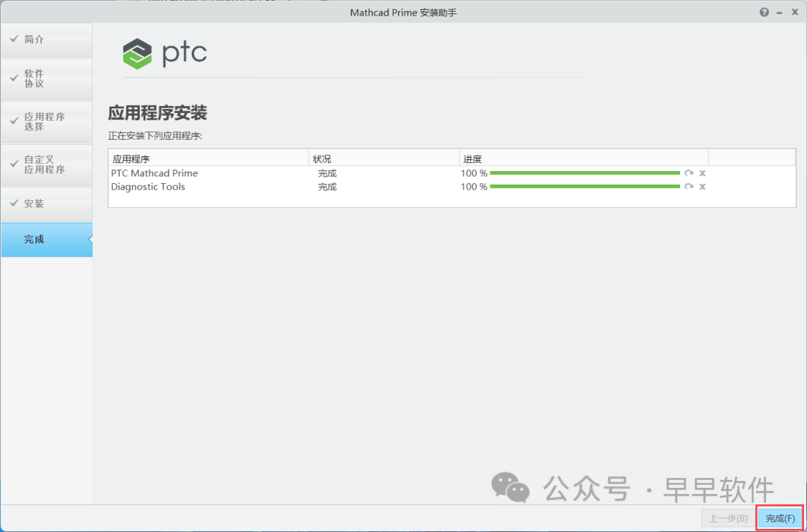Click the 完成(F) finish button
Screen dimensions: 807x532
pos(780,518)
